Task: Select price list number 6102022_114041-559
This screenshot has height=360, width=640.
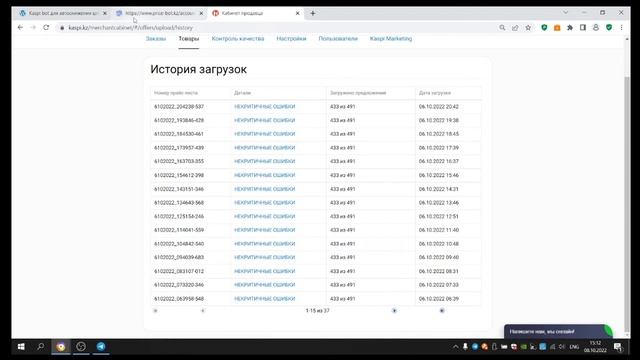Action: point(179,230)
